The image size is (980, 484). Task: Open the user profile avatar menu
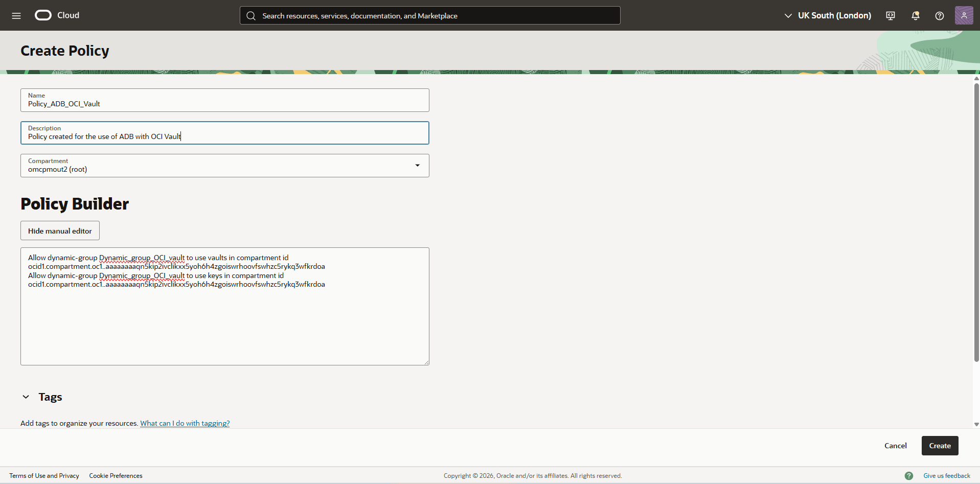[x=964, y=15]
